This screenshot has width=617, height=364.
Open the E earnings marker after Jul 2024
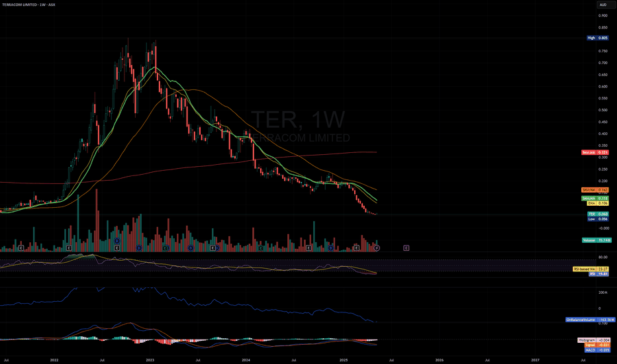coord(308,248)
